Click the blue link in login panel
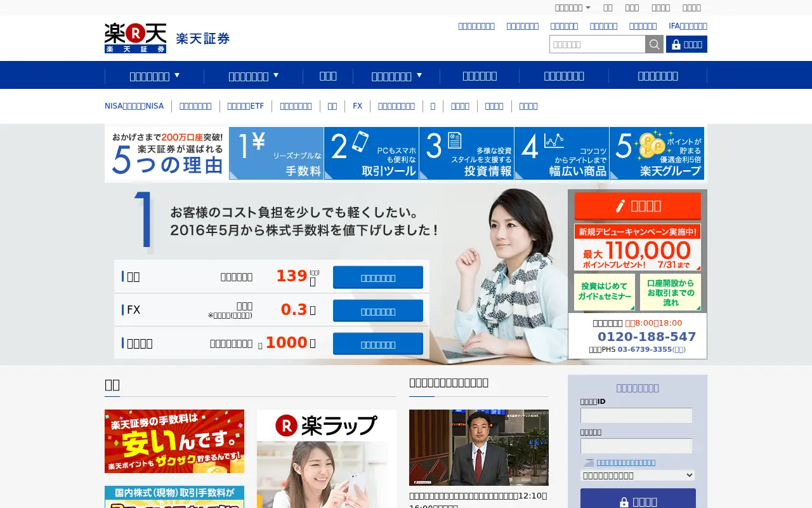The image size is (812, 508). coord(626,463)
